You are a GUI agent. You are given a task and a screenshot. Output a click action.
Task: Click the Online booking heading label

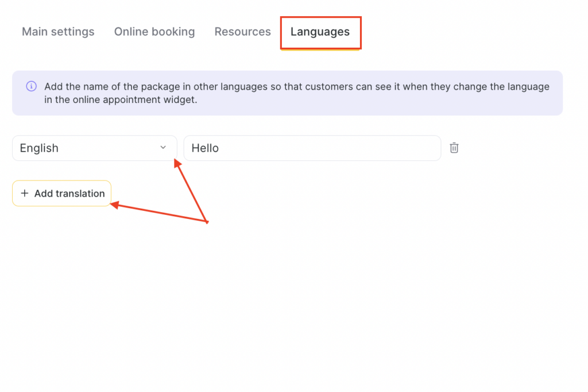pos(154,32)
